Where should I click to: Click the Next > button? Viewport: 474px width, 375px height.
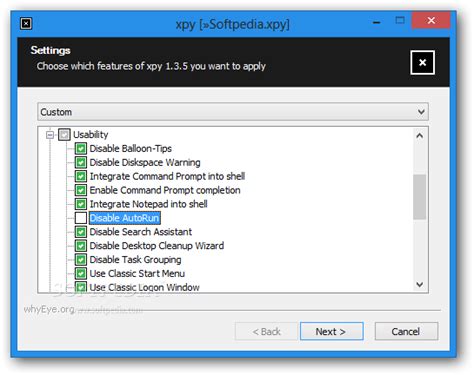click(x=331, y=331)
